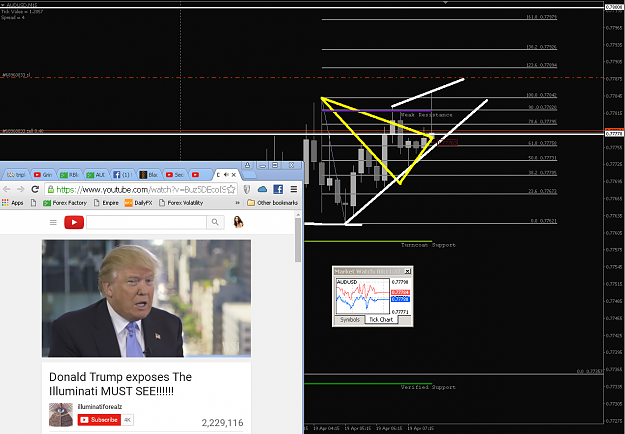
Task: Play the Donald Trump video
Action: pyautogui.click(x=146, y=298)
